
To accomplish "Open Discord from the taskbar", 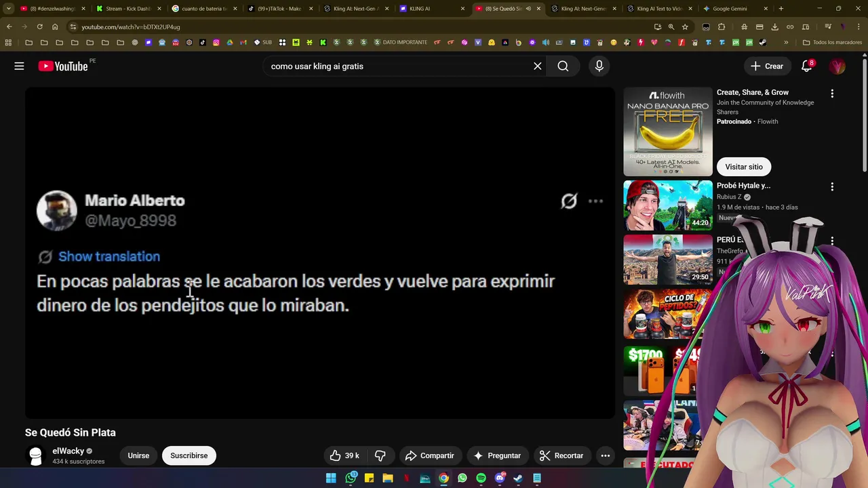I will click(500, 478).
